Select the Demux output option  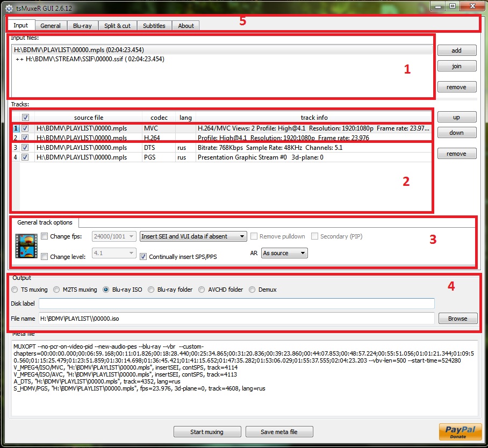pyautogui.click(x=252, y=290)
